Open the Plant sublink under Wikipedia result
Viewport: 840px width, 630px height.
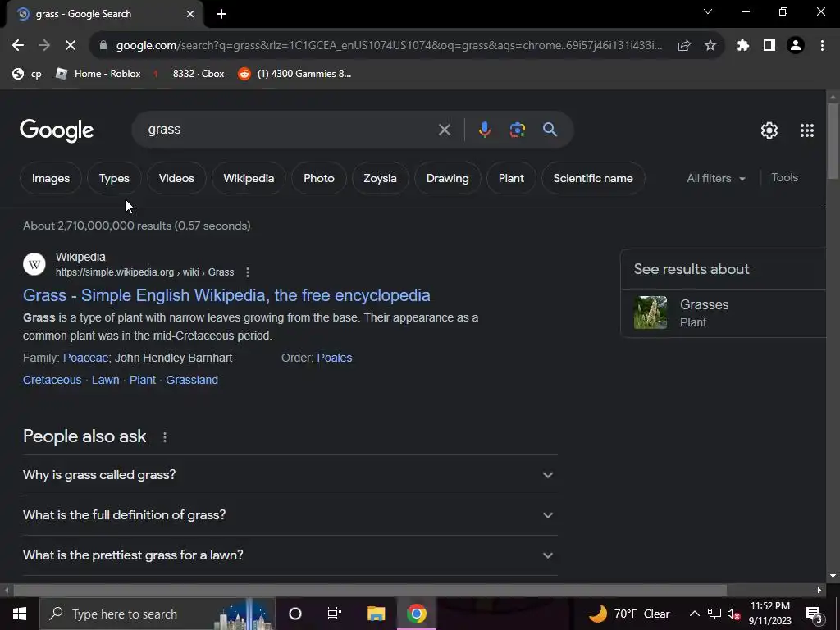click(x=143, y=380)
